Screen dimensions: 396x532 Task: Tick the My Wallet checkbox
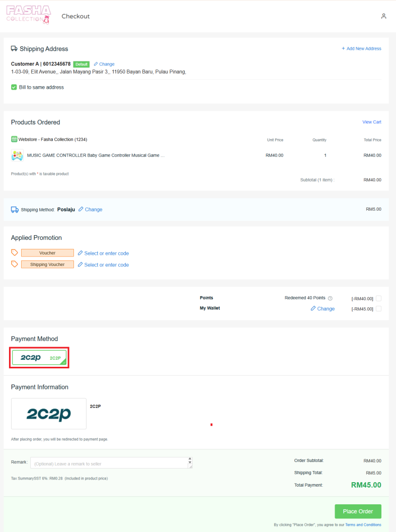click(378, 308)
